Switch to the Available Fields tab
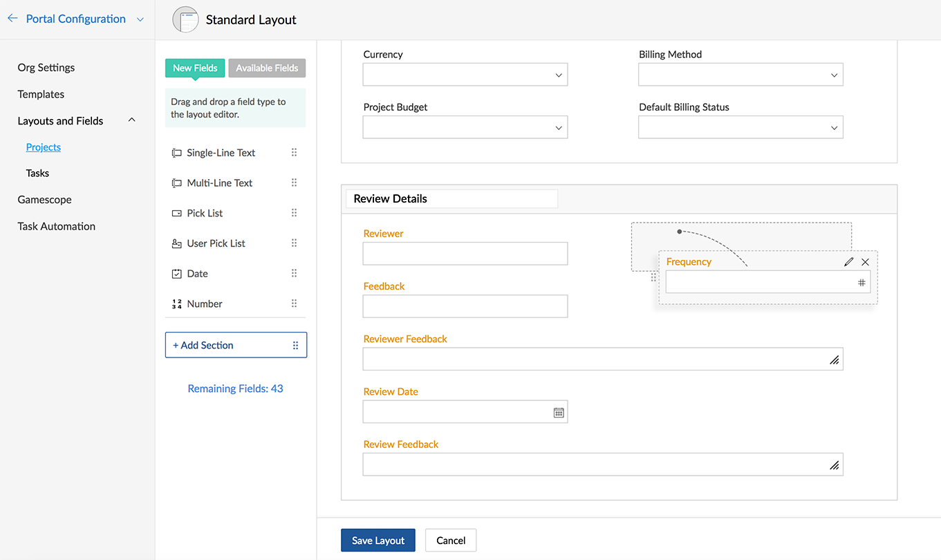This screenshot has height=560, width=941. (267, 68)
